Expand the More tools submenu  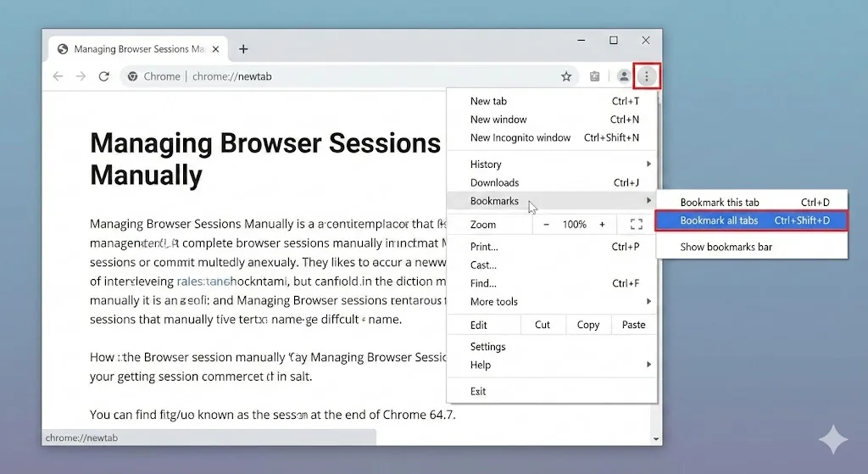[x=552, y=302]
